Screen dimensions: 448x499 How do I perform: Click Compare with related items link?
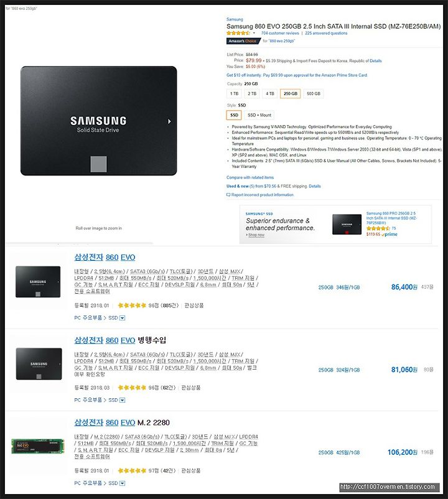(250, 177)
